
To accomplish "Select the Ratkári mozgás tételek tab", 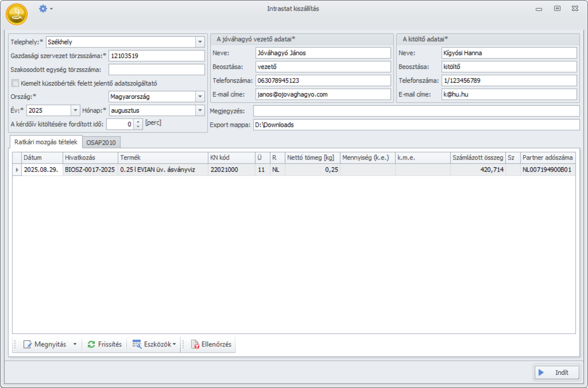I will coord(45,142).
